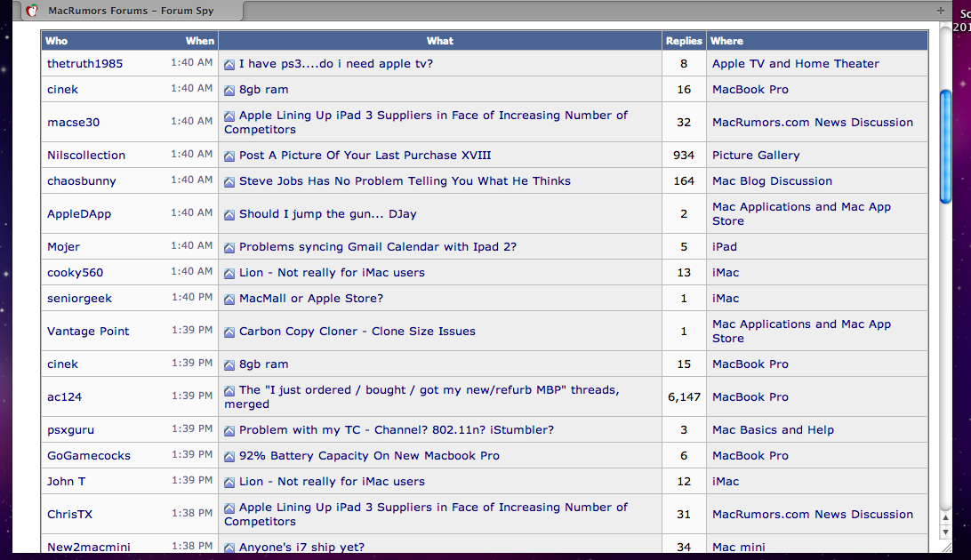Open 'Should I jump the gun... DJay' thread
Viewport: 971px width, 560px height.
point(328,214)
